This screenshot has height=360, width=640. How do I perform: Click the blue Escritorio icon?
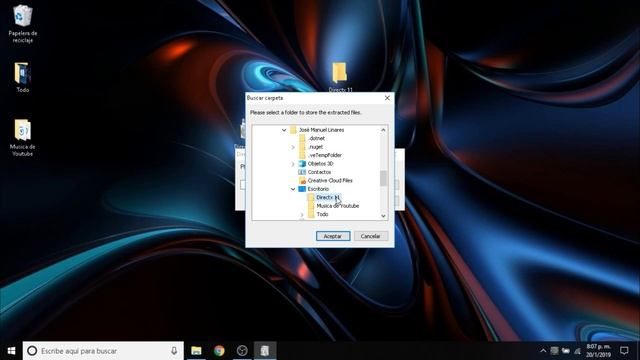tap(302, 189)
